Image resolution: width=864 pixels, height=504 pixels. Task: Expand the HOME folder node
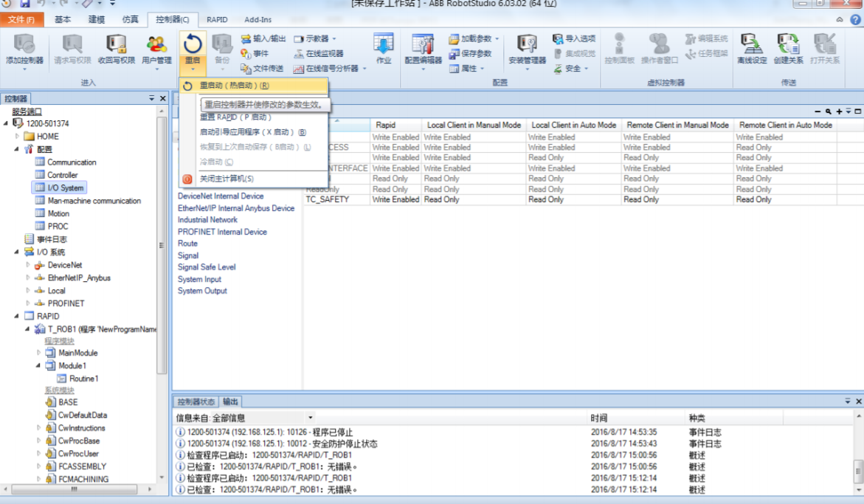click(x=17, y=136)
